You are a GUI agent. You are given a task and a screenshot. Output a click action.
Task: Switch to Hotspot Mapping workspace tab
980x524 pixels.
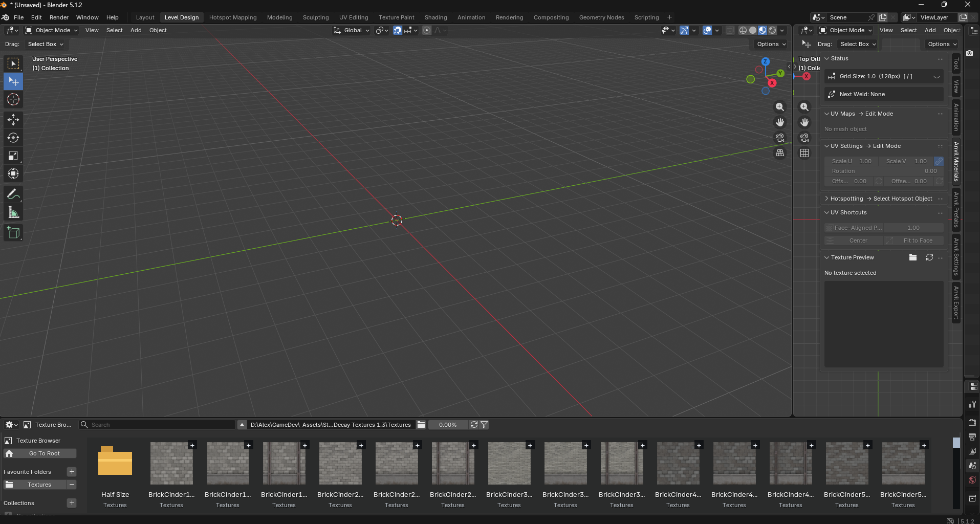pyautogui.click(x=233, y=17)
